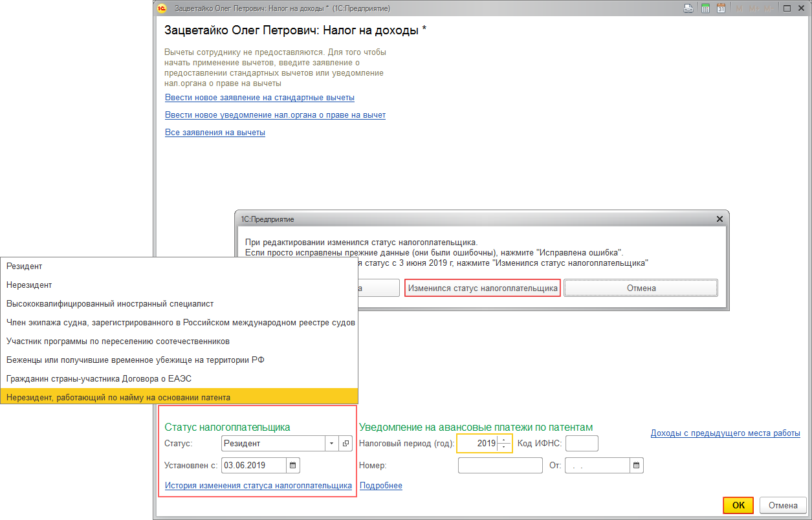The width and height of the screenshot is (812, 520).
Task: Open 'Доходы с предыдущего места работы' link
Action: (x=725, y=433)
